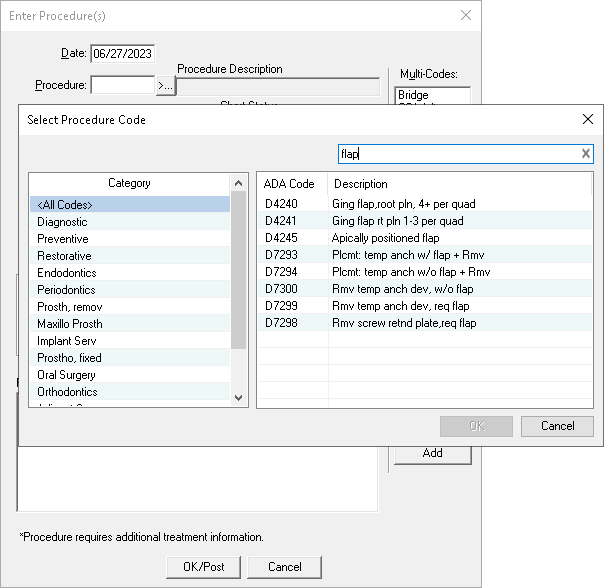This screenshot has width=604, height=588.
Task: Click 'Ging flap,root pln, 4+ per quad' description
Action: coord(403,203)
